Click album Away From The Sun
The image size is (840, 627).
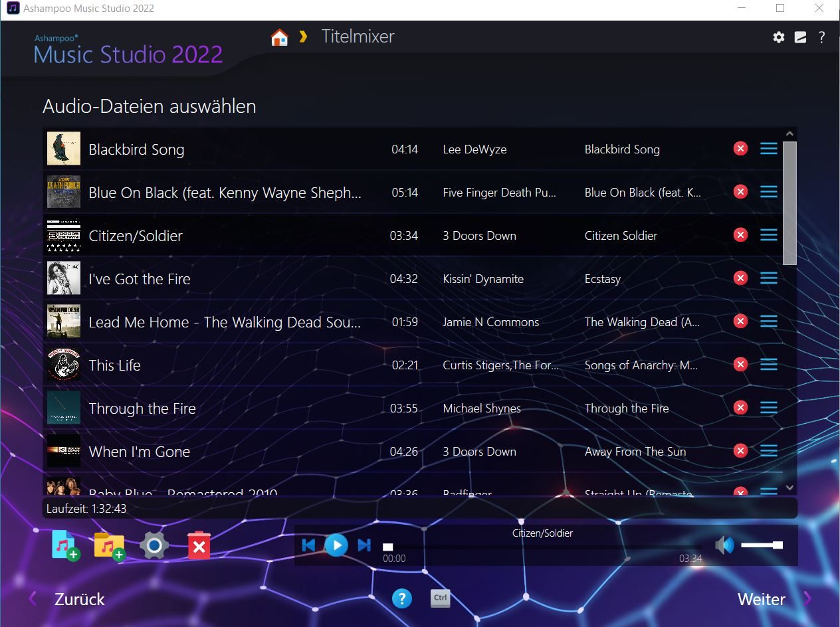[x=635, y=452]
